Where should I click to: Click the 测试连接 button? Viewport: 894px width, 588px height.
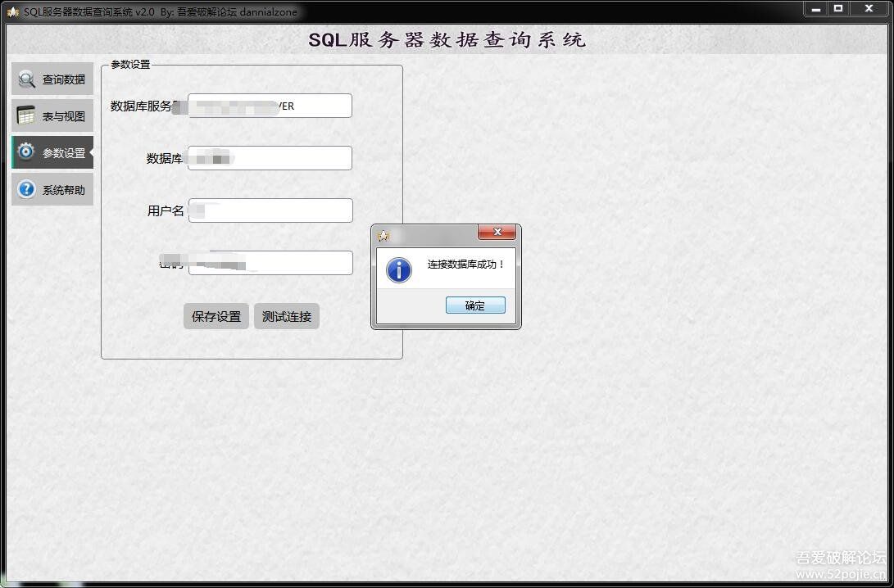[287, 316]
